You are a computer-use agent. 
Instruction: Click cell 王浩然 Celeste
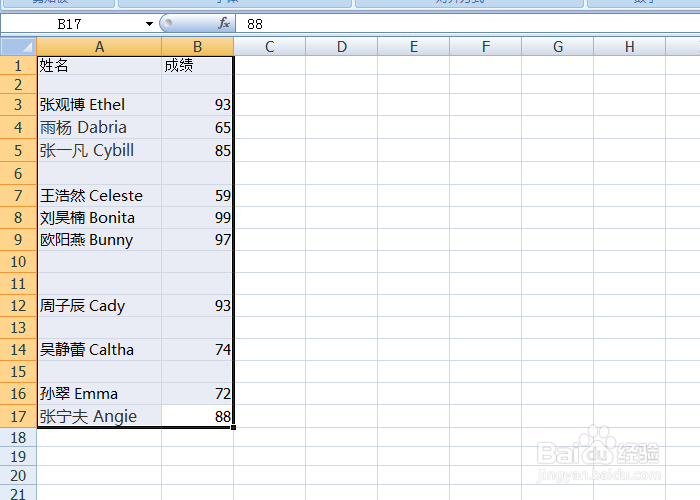tap(99, 196)
